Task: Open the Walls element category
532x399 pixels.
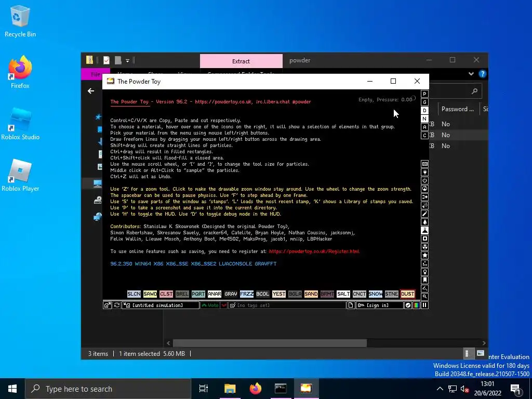Action: pos(424,164)
